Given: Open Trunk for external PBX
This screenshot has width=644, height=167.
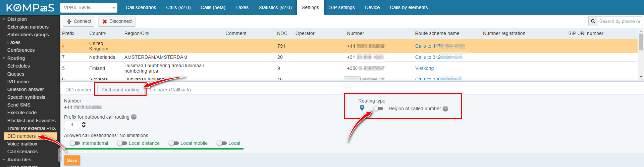Looking at the screenshot, I should tap(32, 128).
